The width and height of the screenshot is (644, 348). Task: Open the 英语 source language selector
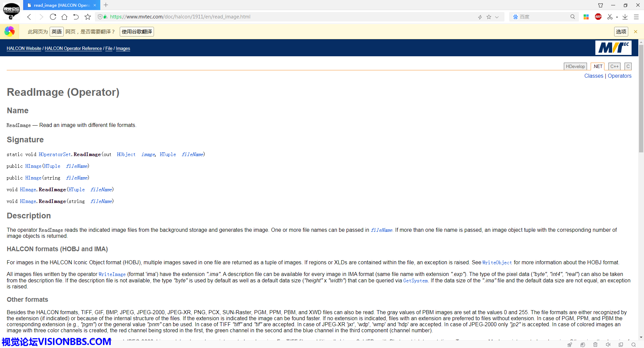point(56,32)
